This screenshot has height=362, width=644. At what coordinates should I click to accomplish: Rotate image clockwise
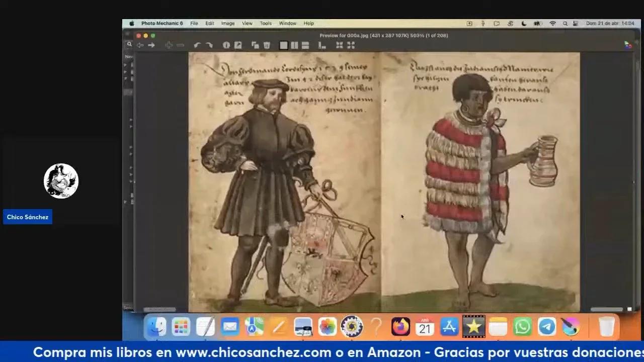[x=209, y=45]
